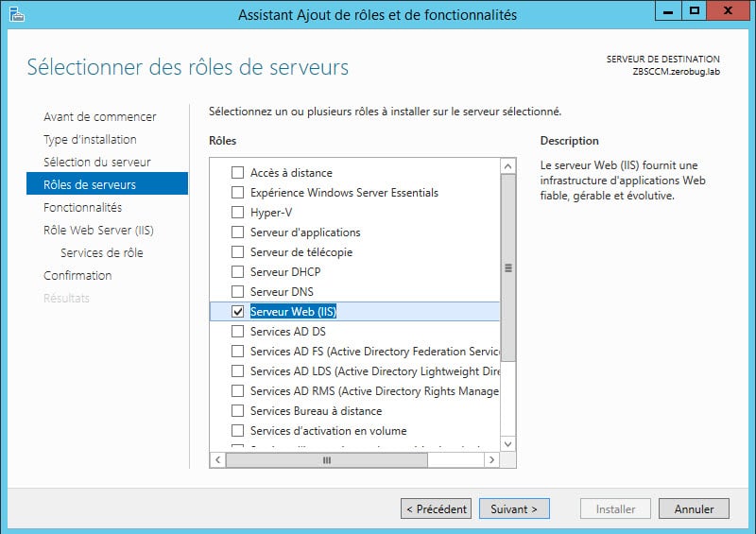Image resolution: width=756 pixels, height=534 pixels.
Task: Enable the Serveur DHCP checkbox
Action: pyautogui.click(x=238, y=271)
